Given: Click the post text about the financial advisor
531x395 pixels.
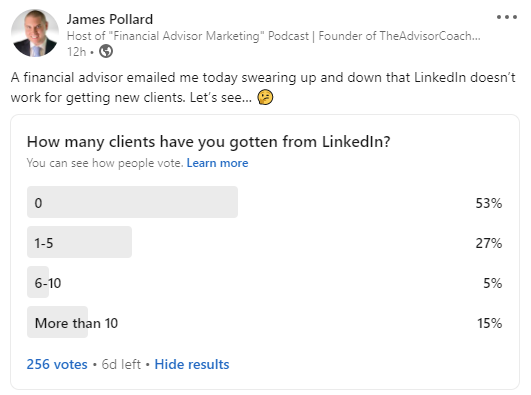Looking at the screenshot, I should point(263,87).
